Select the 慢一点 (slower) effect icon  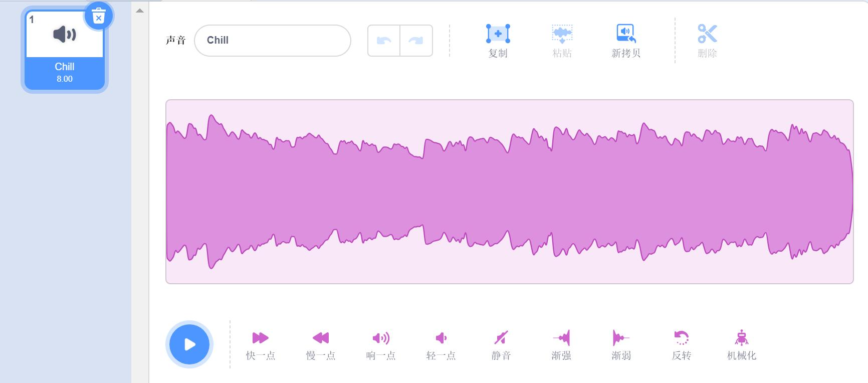321,338
